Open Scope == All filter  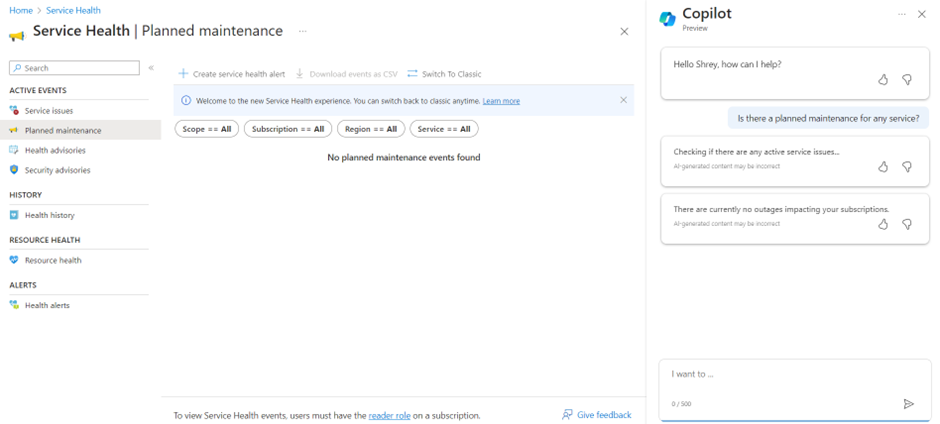pos(207,129)
